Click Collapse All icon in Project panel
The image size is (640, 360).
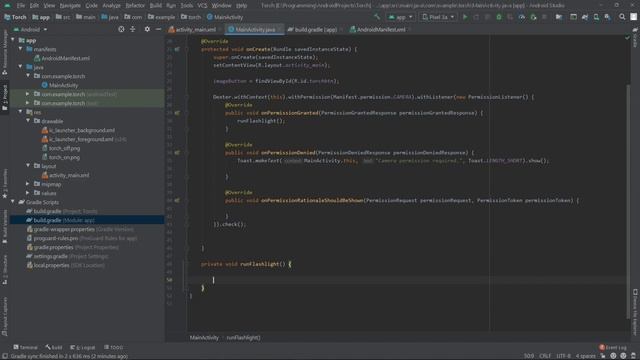pyautogui.click(x=133, y=29)
